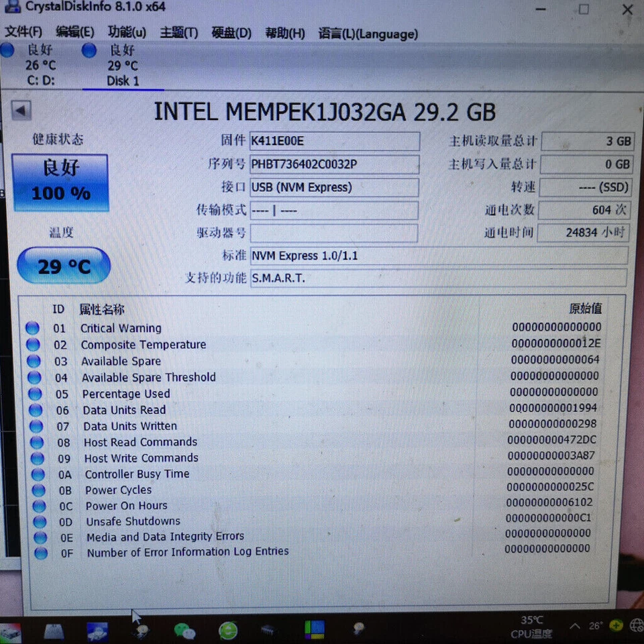Click the indicator dot beside Unsafe Shutdowns
Screen dimensions: 644x644
tap(38, 522)
